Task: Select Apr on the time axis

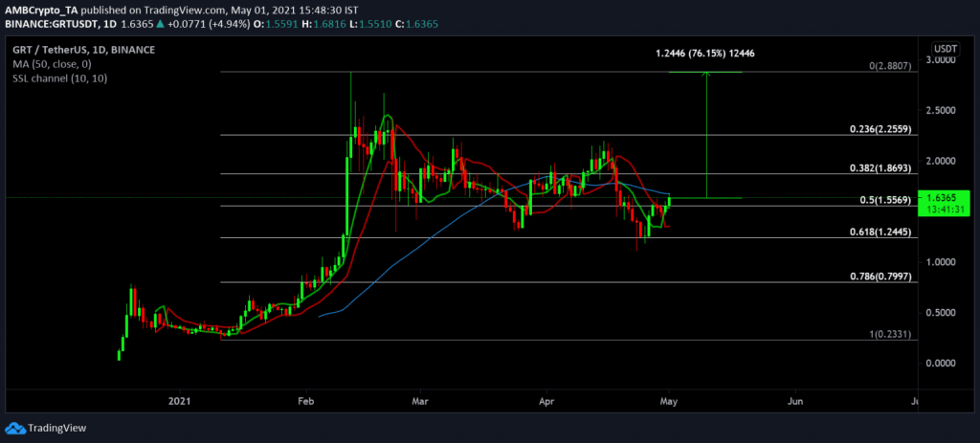Action: [x=547, y=403]
